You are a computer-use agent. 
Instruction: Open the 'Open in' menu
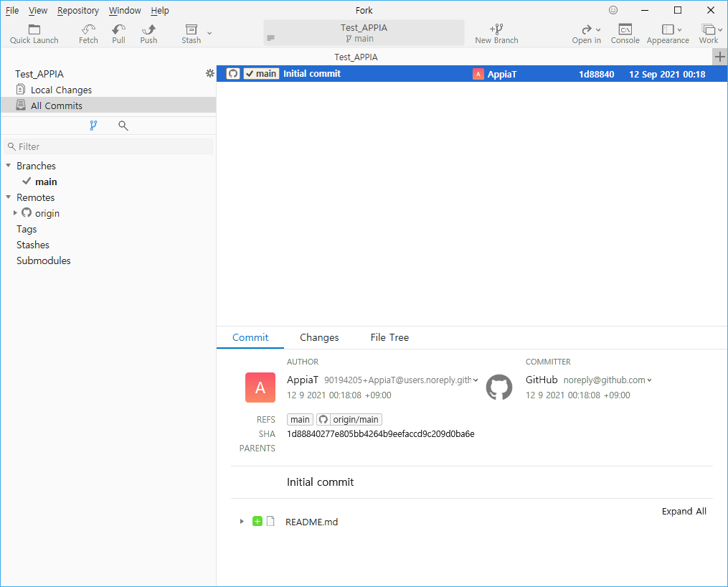pos(587,34)
